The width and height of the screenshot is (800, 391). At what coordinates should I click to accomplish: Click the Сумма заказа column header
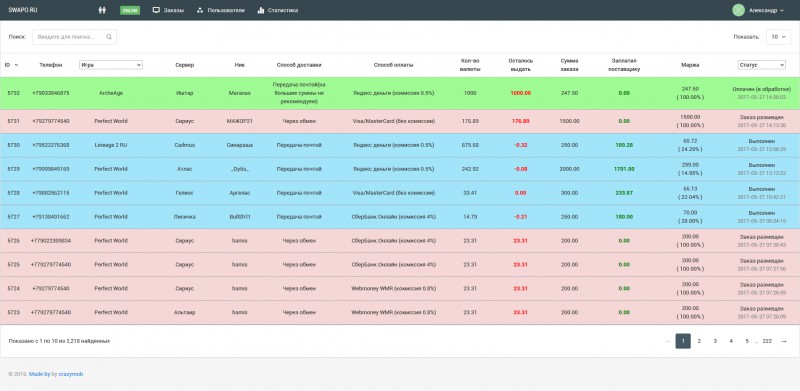tap(569, 65)
